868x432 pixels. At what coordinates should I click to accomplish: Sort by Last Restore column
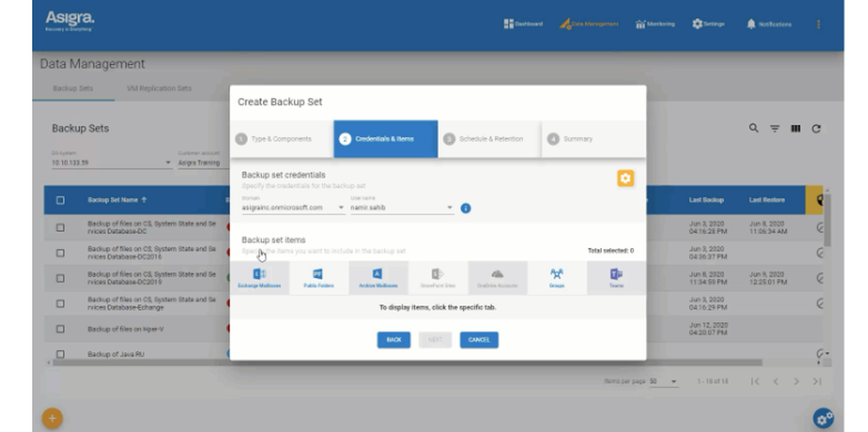[x=766, y=200]
